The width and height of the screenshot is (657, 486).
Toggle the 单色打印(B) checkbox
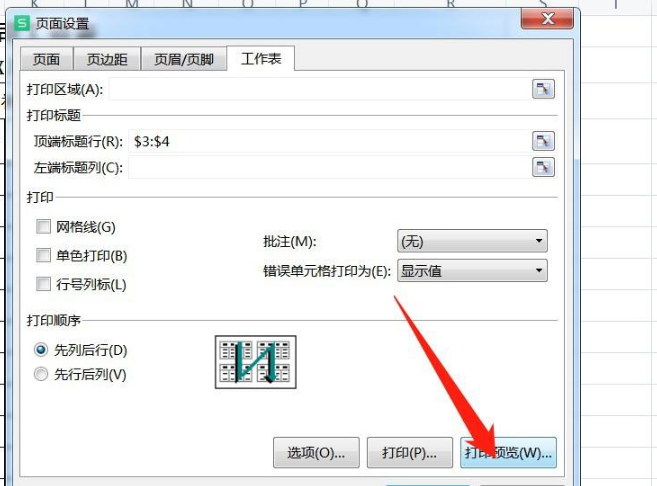pyautogui.click(x=43, y=255)
